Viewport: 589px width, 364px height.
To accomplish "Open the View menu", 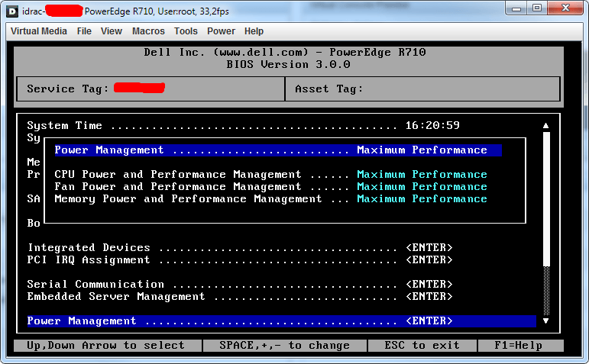I will pyautogui.click(x=112, y=31).
